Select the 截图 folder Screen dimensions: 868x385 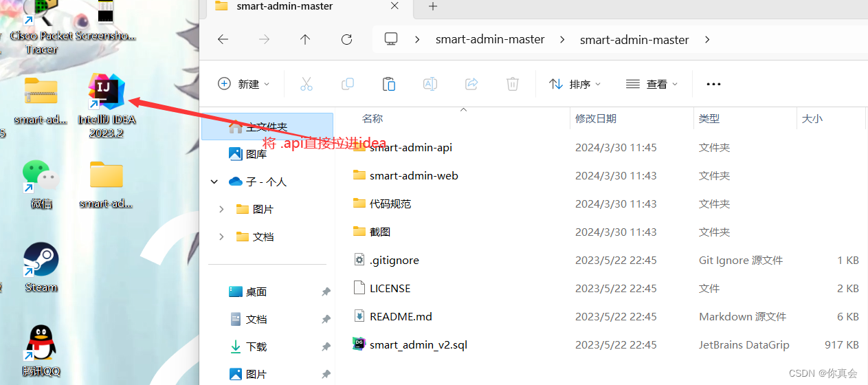379,232
